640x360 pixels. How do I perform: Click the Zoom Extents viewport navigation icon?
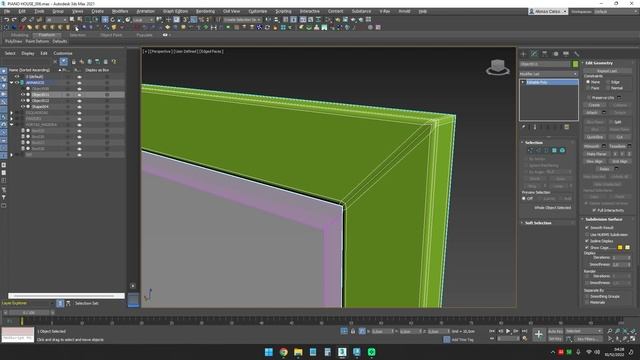coord(625,331)
